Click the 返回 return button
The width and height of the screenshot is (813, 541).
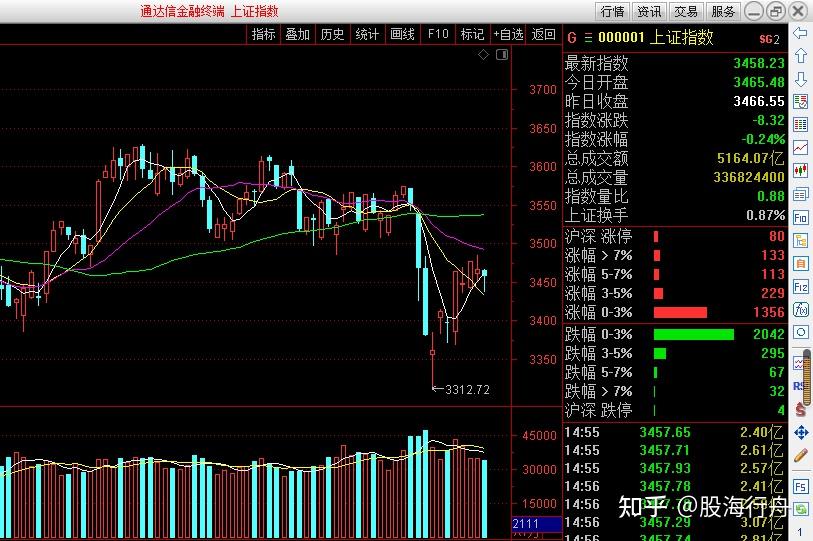(x=543, y=34)
